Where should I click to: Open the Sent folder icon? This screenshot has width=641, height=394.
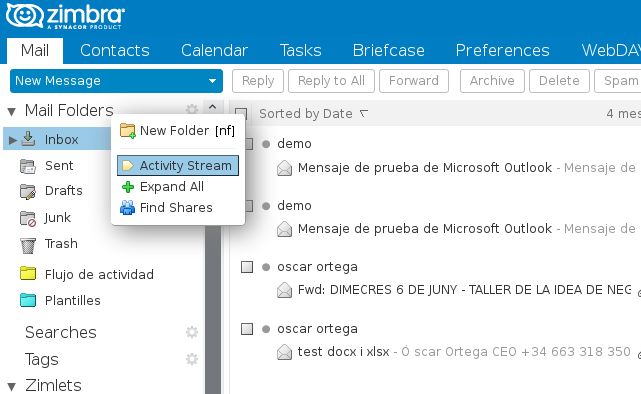tap(28, 166)
